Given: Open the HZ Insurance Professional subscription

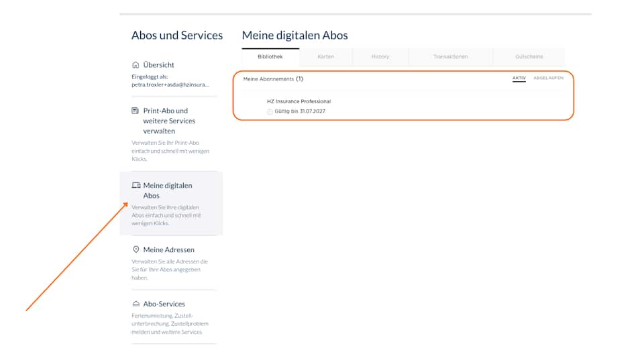Looking at the screenshot, I should pyautogui.click(x=299, y=101).
